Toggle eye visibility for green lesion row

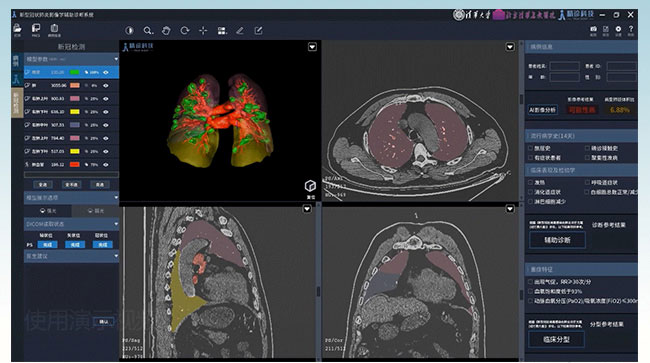click(x=106, y=73)
